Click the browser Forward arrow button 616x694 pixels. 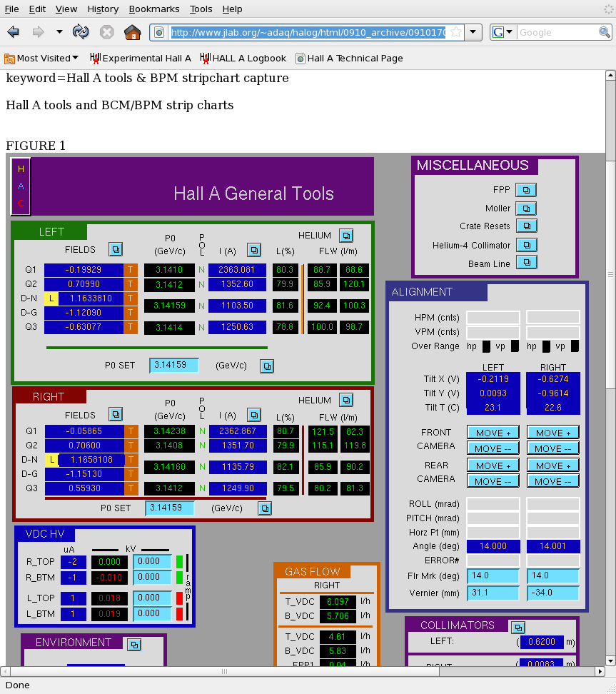tap(39, 32)
